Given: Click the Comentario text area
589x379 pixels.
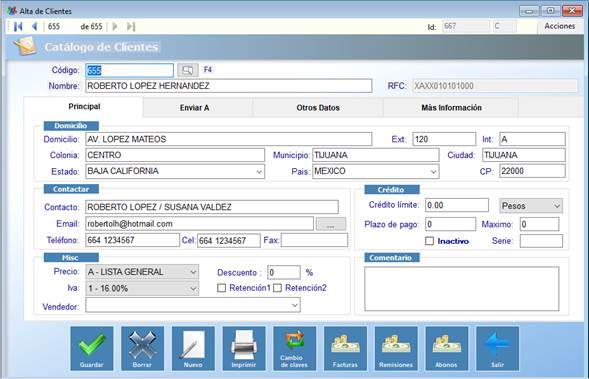Looking at the screenshot, I should pyautogui.click(x=462, y=289).
